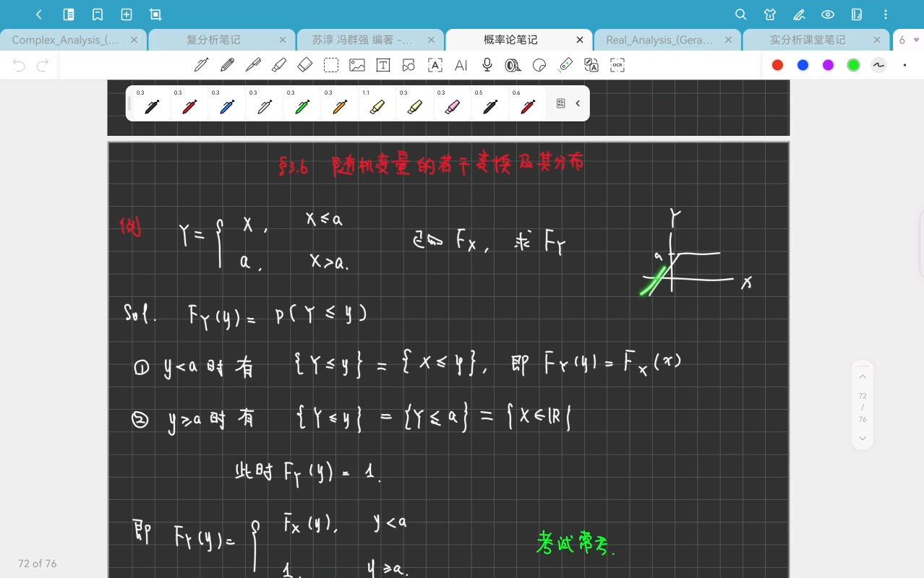The width and height of the screenshot is (924, 578).
Task: Go back with the top-left arrow
Action: click(39, 14)
